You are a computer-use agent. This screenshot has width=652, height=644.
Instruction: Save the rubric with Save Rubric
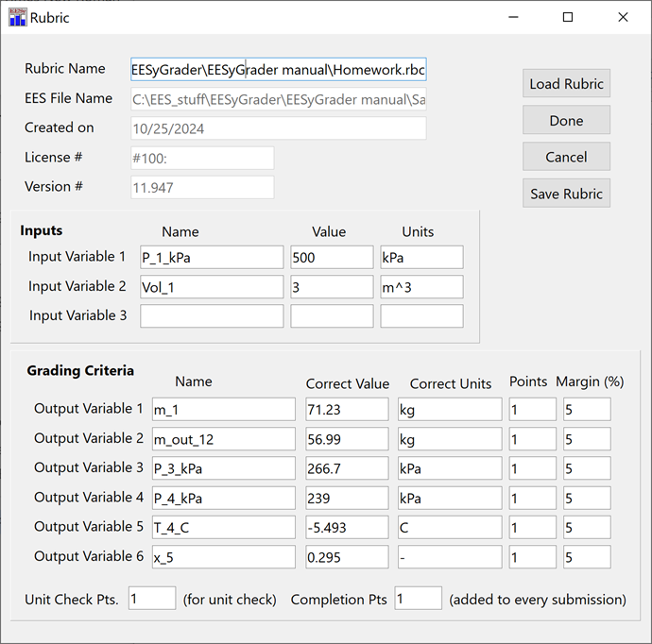(566, 194)
